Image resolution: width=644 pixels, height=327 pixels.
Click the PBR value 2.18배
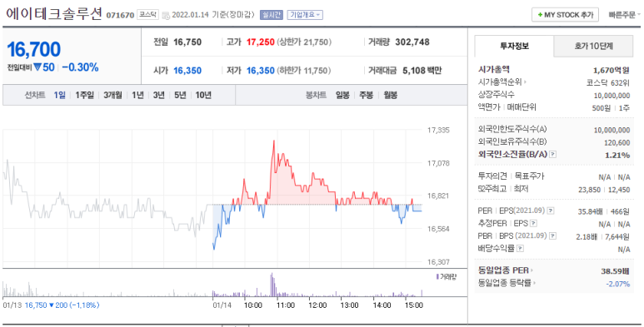point(587,237)
